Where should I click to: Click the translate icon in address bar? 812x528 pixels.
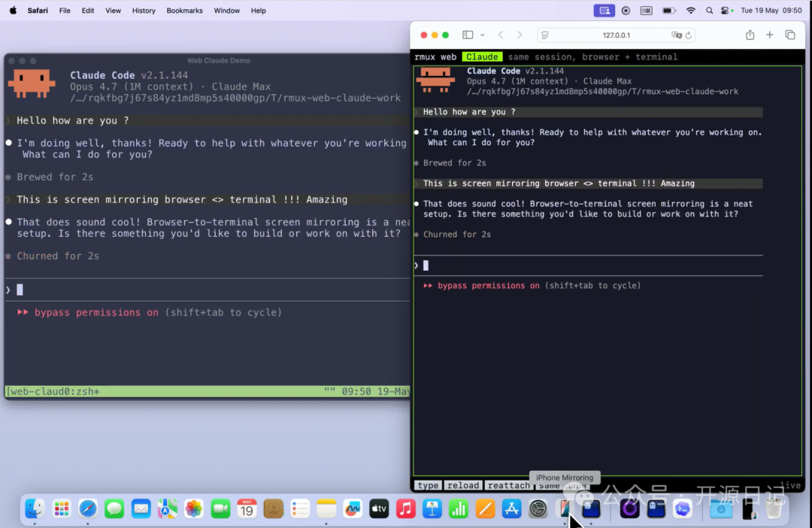[677, 35]
